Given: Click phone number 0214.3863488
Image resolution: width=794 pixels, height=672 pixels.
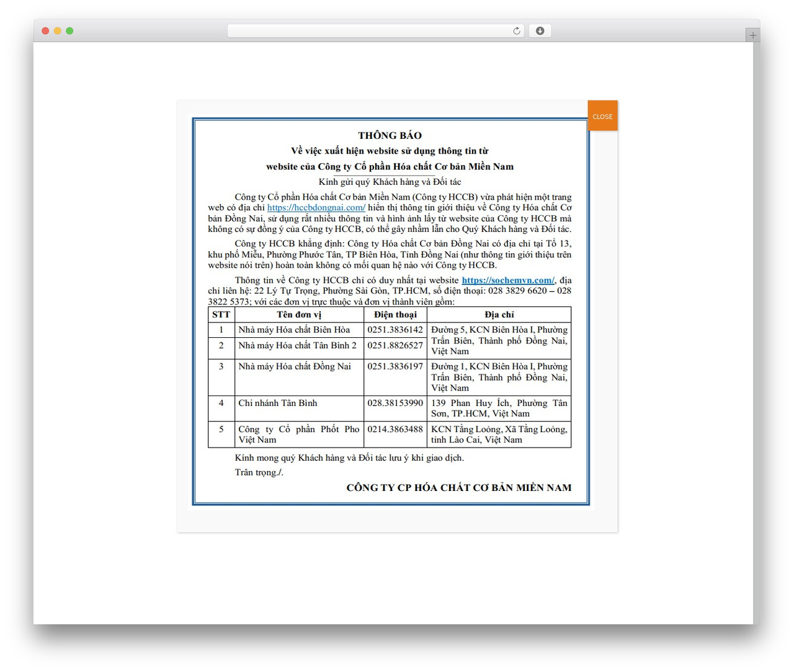Looking at the screenshot, I should tap(395, 429).
